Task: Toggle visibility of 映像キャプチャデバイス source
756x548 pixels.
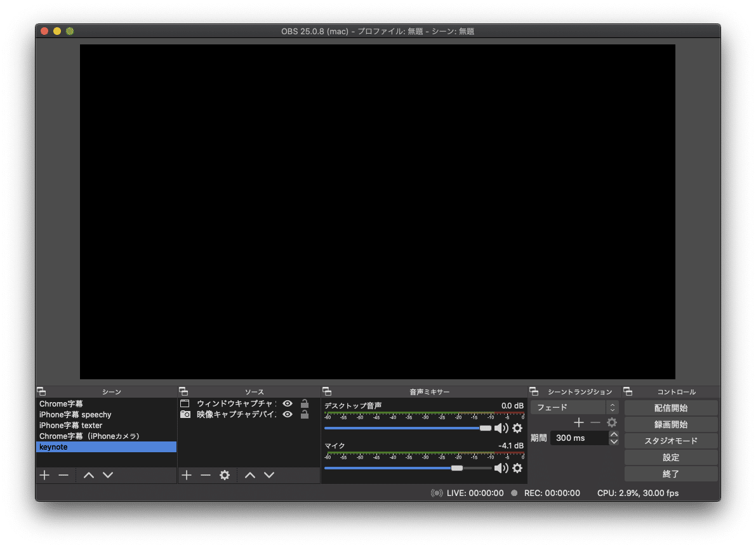Action: [x=288, y=415]
